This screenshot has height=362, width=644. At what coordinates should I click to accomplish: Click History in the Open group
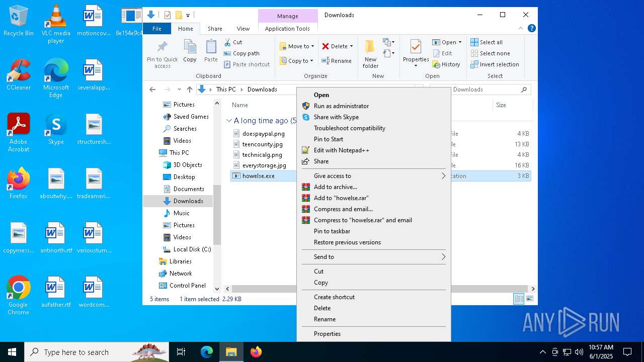(446, 64)
